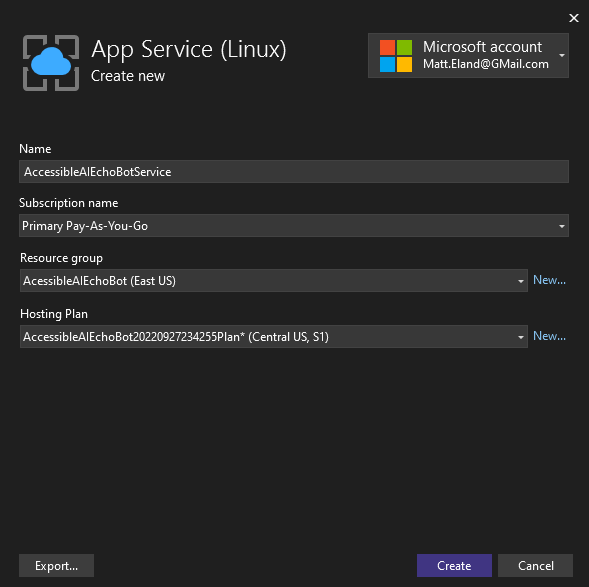Expand the Hosting Plan dropdown arrow
Viewport: 589px width, 587px height.
(521, 337)
